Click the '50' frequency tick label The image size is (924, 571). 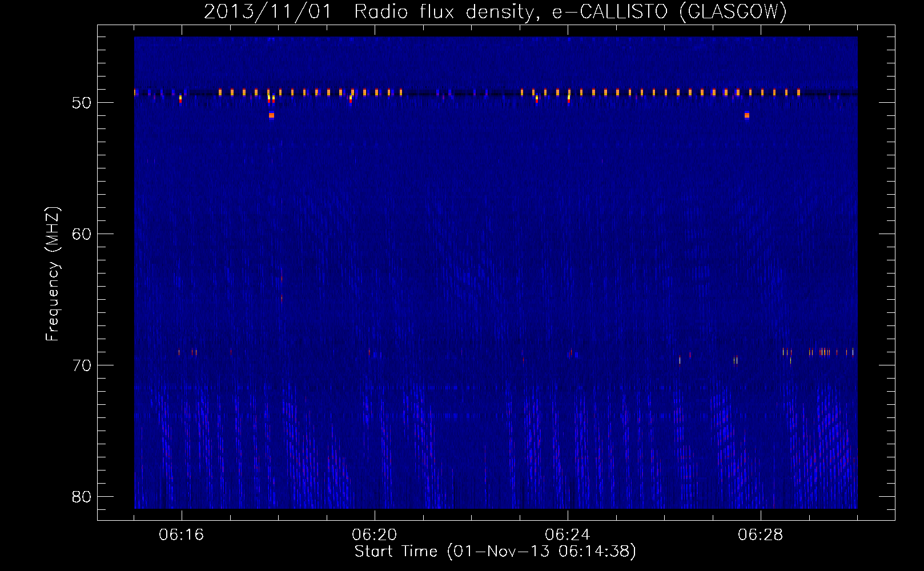pyautogui.click(x=82, y=103)
